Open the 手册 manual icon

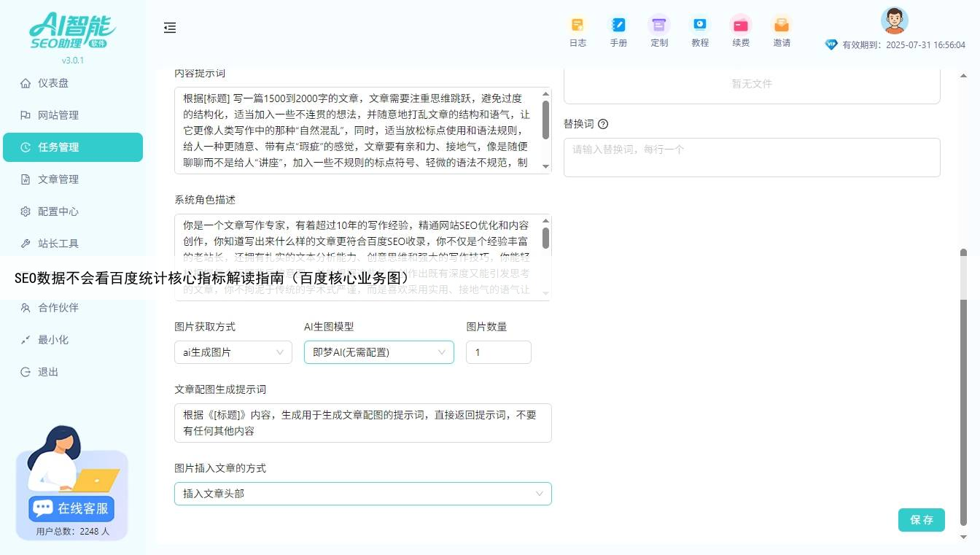pyautogui.click(x=618, y=26)
